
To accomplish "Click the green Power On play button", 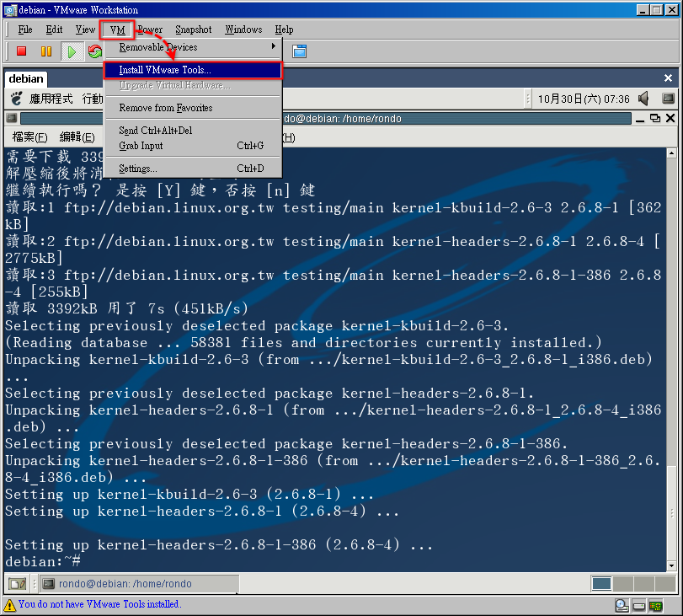I will [72, 51].
